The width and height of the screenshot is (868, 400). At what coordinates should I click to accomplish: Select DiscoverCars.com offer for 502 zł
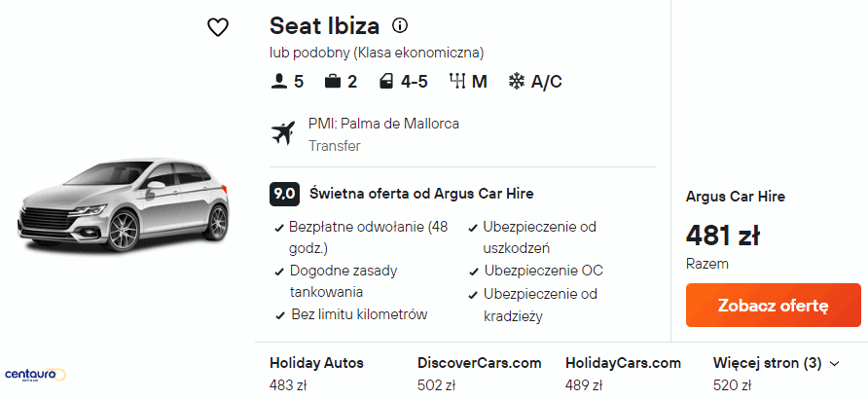(479, 373)
